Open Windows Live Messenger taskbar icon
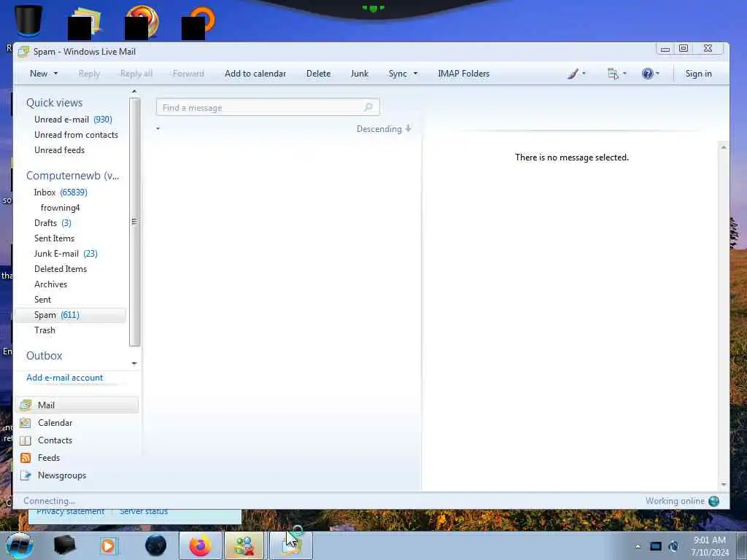747x560 pixels. tap(244, 545)
